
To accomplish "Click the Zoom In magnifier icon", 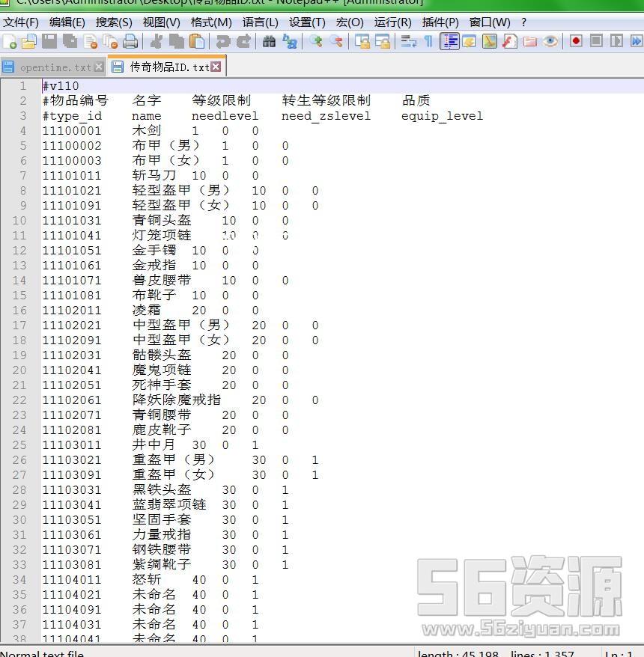I will click(x=316, y=41).
